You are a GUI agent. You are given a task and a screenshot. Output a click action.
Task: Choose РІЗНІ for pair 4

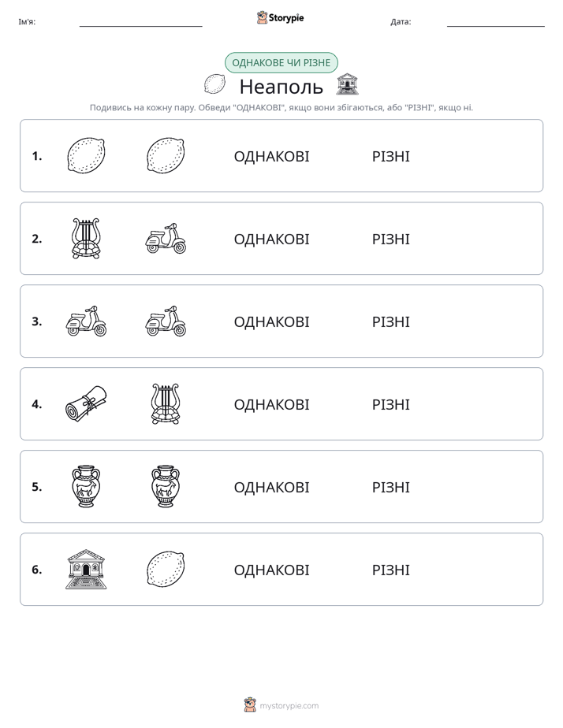(390, 404)
